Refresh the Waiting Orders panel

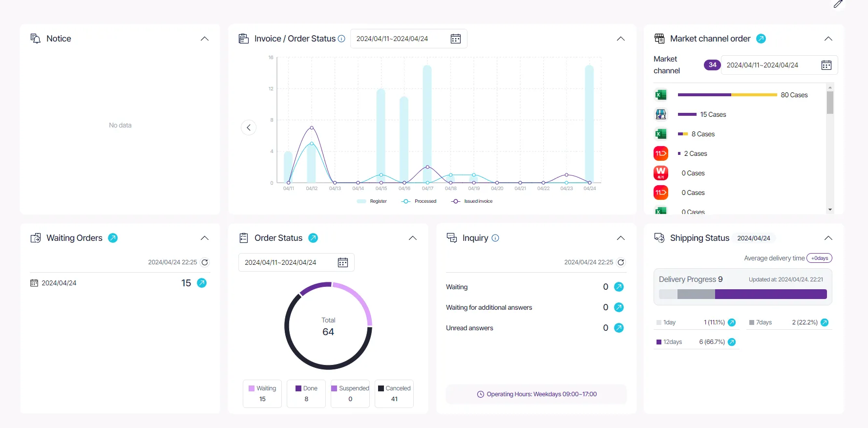205,262
